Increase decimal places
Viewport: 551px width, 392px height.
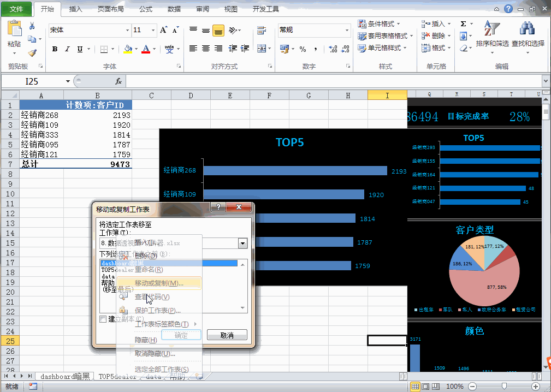333,49
